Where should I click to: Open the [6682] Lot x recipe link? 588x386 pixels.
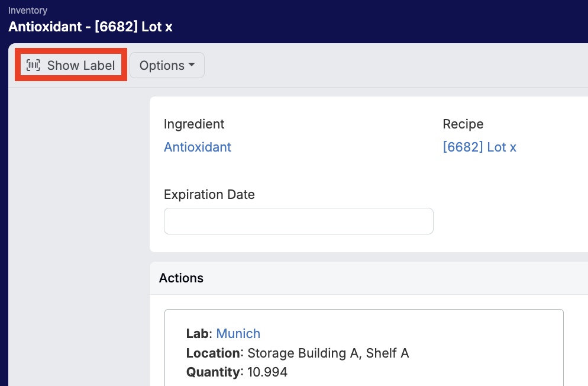(x=479, y=147)
